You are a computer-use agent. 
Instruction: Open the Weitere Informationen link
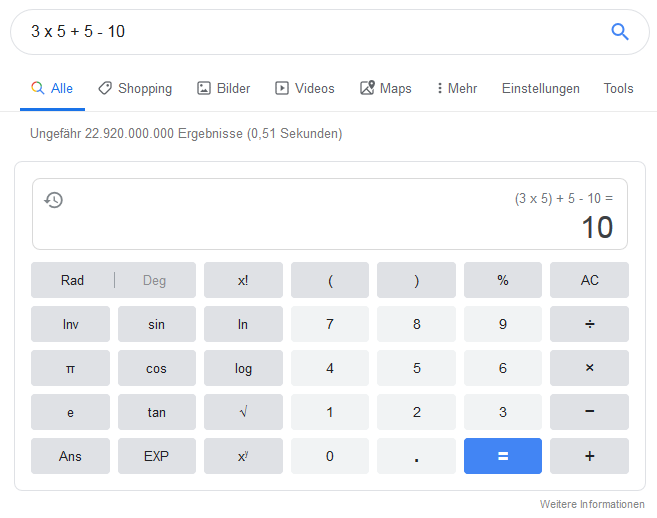(x=592, y=504)
